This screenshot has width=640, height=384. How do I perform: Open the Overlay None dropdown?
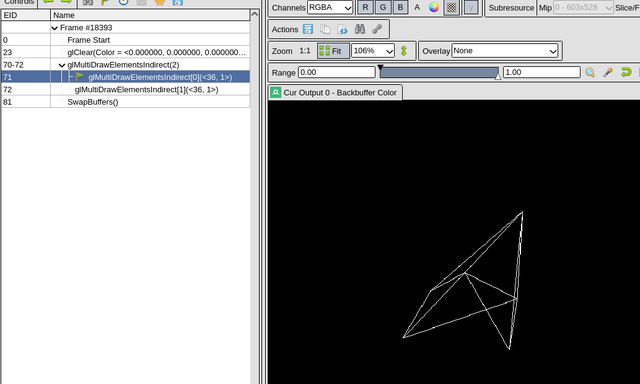click(x=505, y=51)
